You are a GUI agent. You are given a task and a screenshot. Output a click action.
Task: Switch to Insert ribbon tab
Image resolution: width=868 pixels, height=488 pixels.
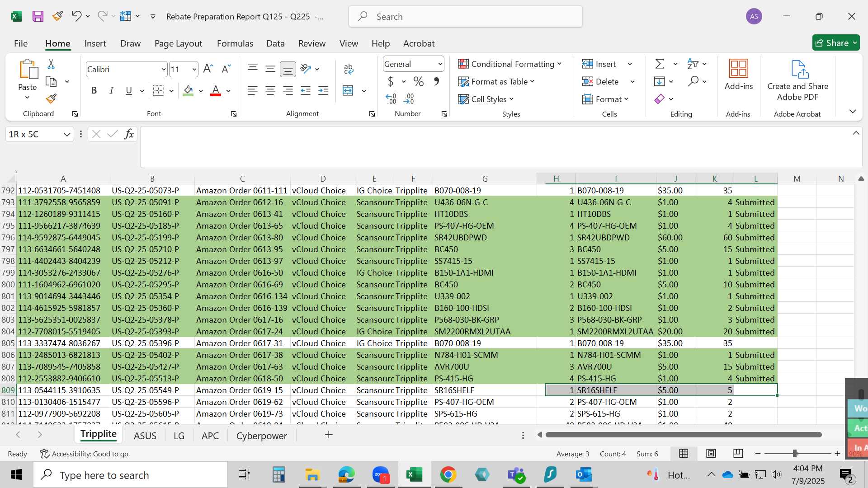tap(95, 43)
